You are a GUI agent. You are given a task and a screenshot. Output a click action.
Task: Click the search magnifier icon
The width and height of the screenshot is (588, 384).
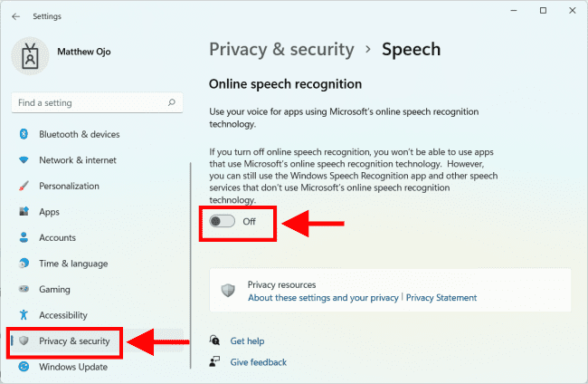170,103
